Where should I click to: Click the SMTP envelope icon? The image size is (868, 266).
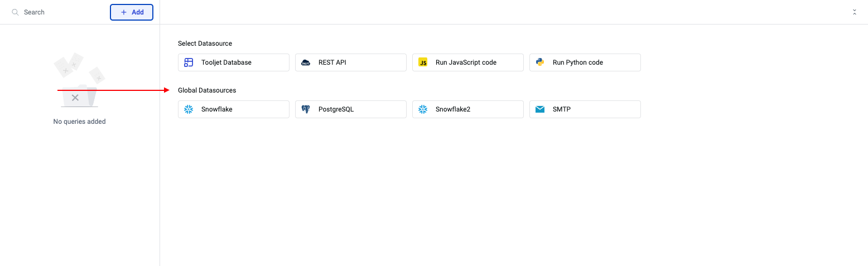click(540, 109)
